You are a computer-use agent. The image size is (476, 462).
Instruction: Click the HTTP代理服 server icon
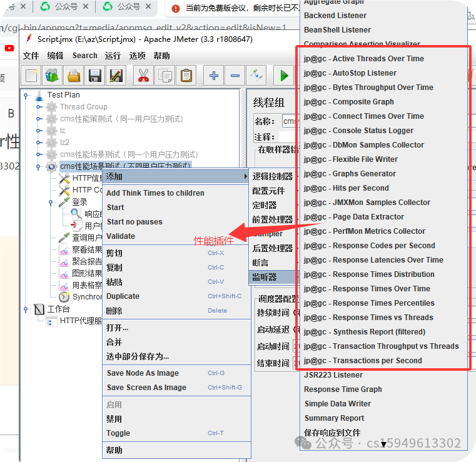tap(51, 321)
